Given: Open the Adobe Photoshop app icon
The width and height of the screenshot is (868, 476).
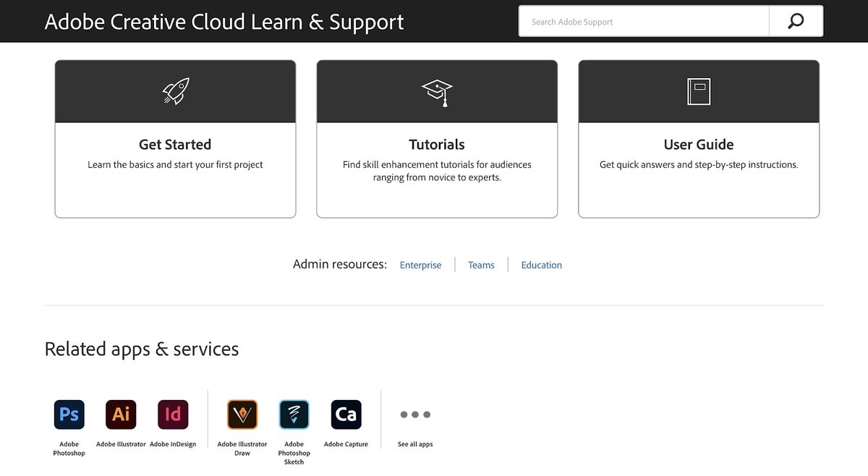Looking at the screenshot, I should [x=69, y=415].
